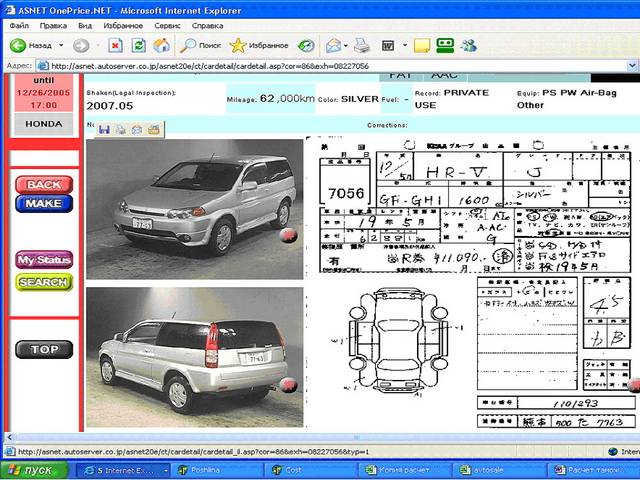640x480 pixels.
Task: Click the save floppy icon on image toolbar
Action: 104,130
